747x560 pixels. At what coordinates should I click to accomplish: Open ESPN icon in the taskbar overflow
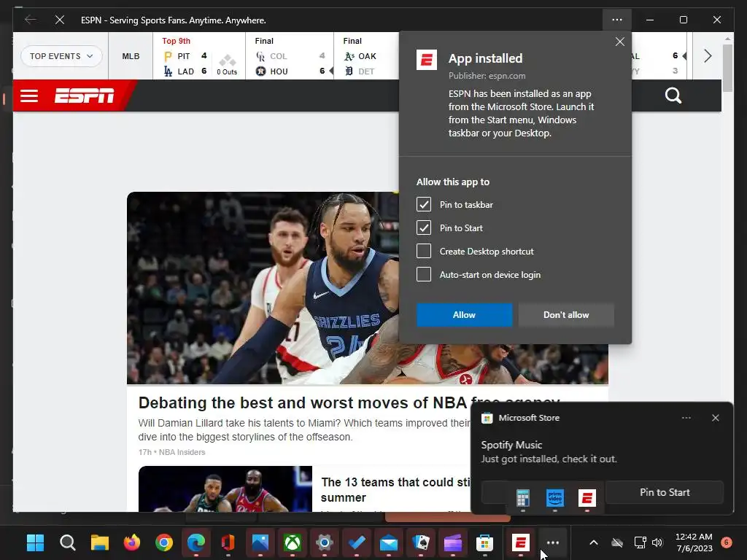point(587,499)
